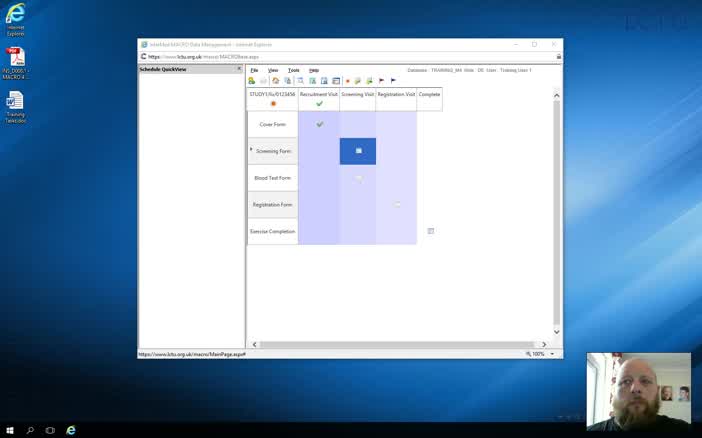Select the Recruitment Visit column header
Image resolution: width=702 pixels, height=438 pixels.
tap(319, 94)
